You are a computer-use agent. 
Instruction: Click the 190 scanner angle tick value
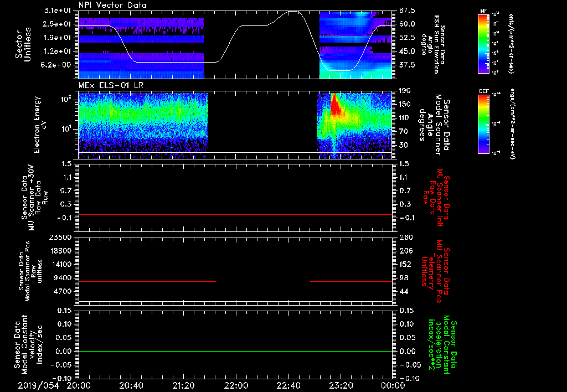pyautogui.click(x=405, y=91)
